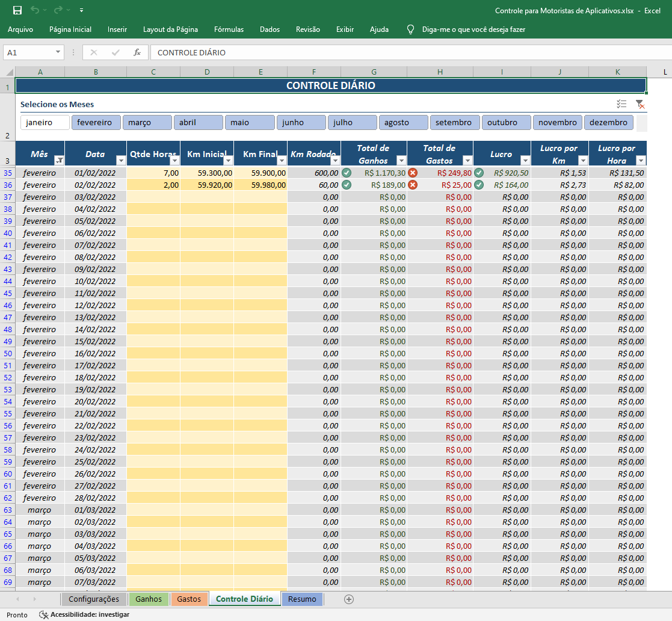Switch to the Ganhos sheet tab
Viewport: 672px width, 621px height.
(149, 599)
